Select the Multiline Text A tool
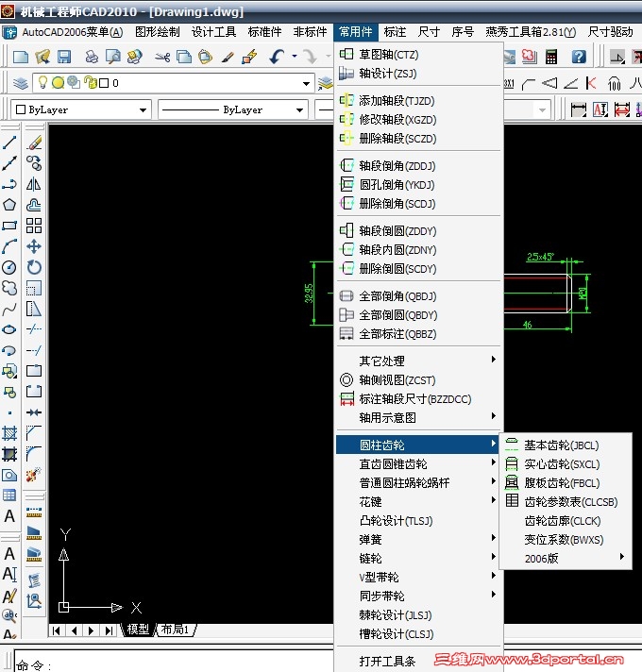 pos(9,516)
